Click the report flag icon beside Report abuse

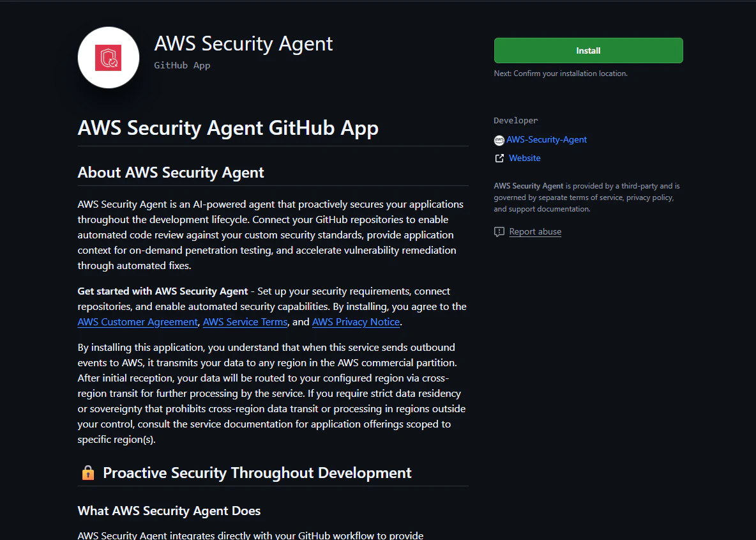499,231
